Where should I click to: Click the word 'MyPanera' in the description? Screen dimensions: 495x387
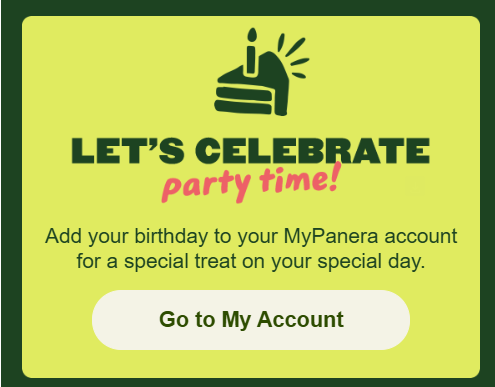pos(331,237)
